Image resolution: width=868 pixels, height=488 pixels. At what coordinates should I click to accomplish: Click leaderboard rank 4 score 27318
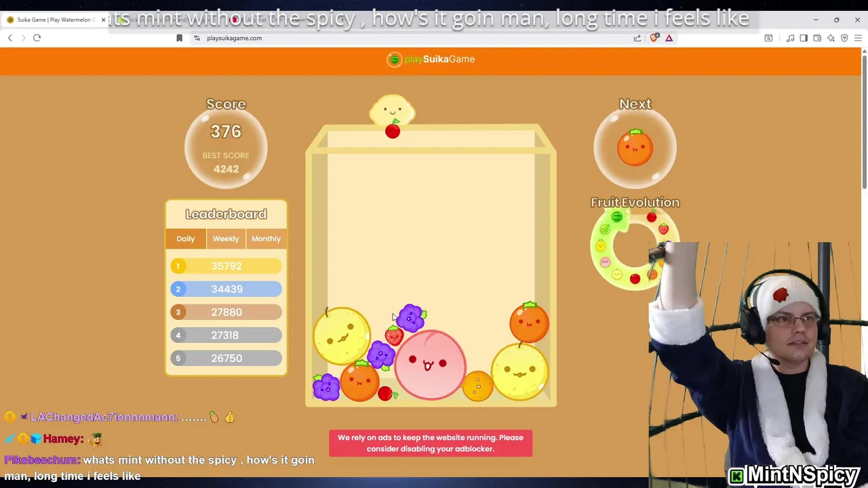[226, 335]
